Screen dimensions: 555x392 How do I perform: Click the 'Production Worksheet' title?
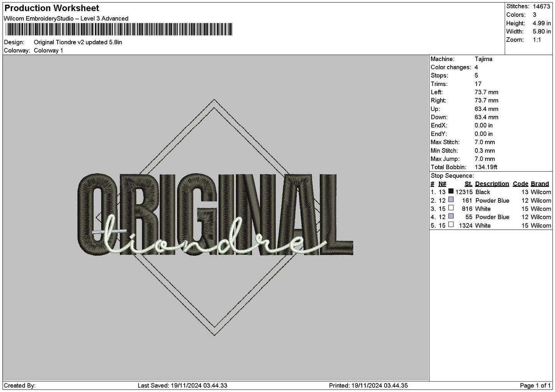click(x=51, y=8)
